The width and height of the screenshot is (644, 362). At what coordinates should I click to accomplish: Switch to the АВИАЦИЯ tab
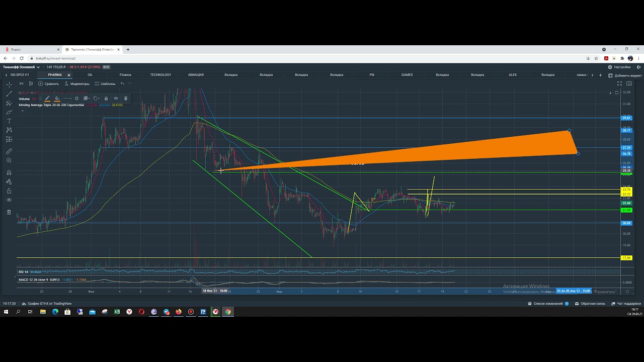pyautogui.click(x=196, y=75)
